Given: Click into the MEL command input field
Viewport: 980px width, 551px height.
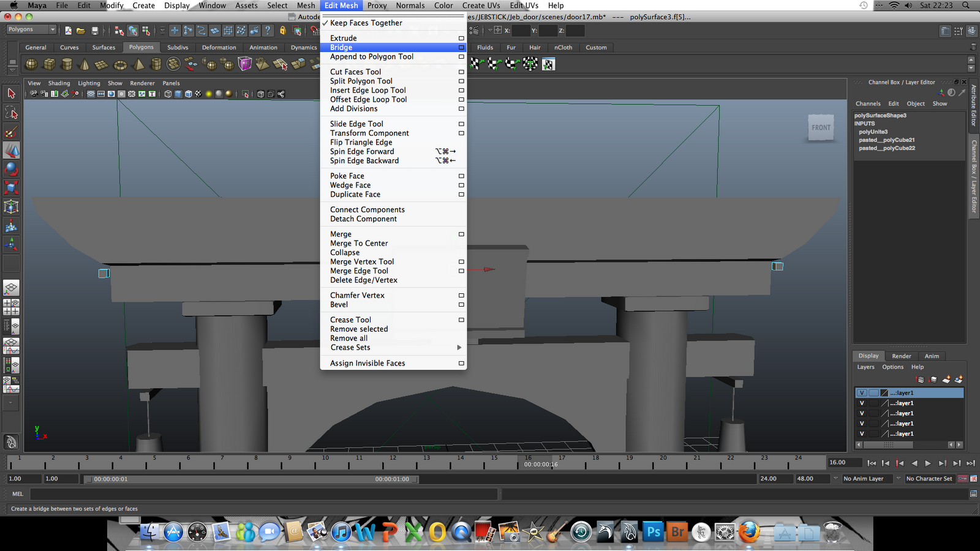Looking at the screenshot, I should [x=263, y=494].
